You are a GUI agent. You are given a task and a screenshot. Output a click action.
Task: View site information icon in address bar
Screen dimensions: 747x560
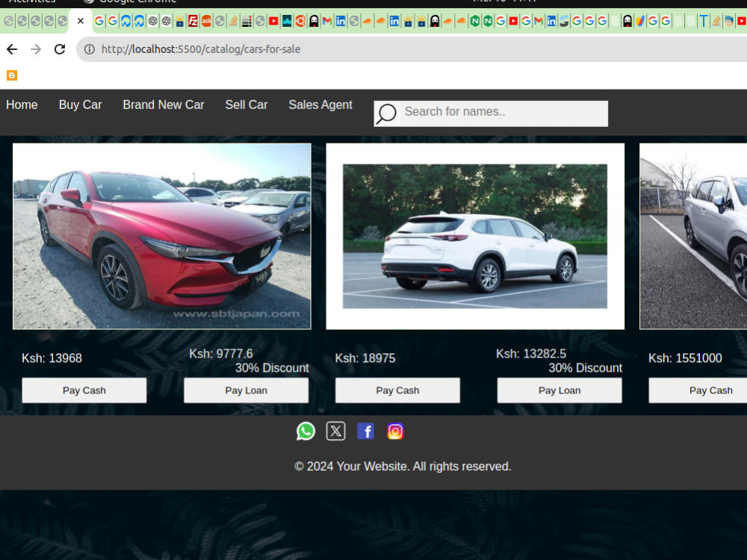pos(90,49)
